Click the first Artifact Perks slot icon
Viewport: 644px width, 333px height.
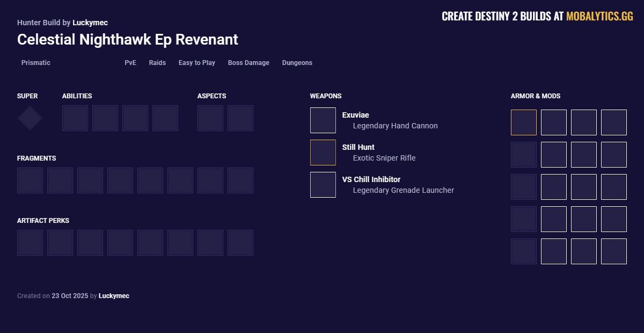coord(30,243)
